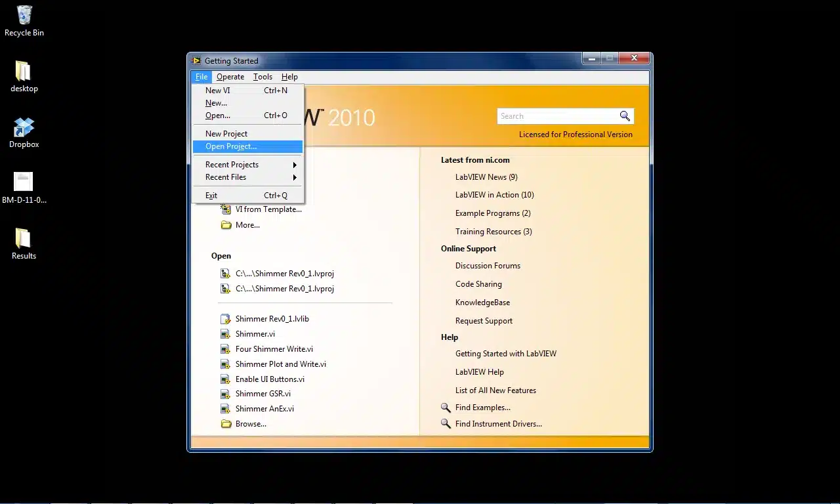This screenshot has width=840, height=504.
Task: Click inside the Search input field
Action: (557, 116)
